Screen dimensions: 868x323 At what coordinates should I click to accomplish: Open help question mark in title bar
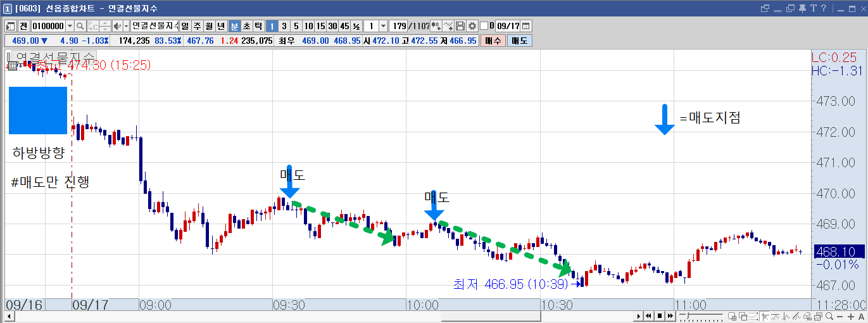click(824, 8)
